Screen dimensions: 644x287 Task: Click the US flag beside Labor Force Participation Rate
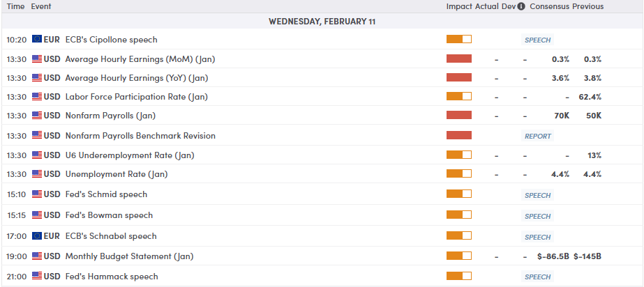pos(37,97)
